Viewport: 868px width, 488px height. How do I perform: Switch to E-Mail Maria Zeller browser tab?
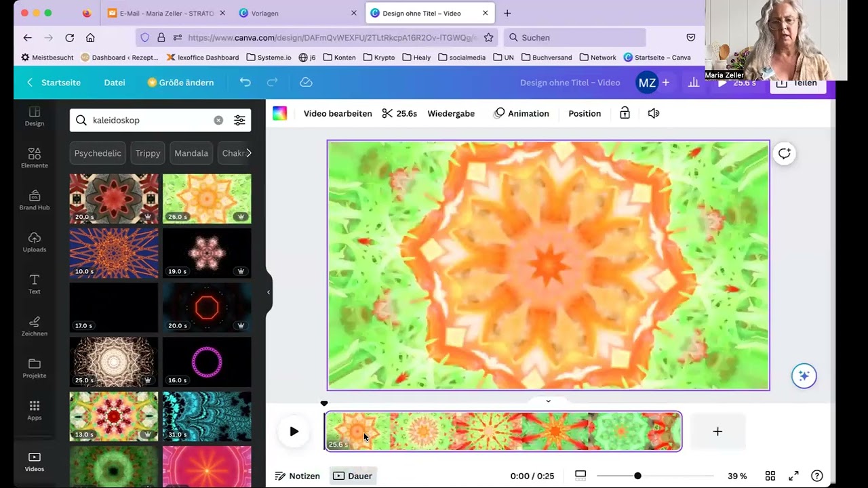[166, 13]
